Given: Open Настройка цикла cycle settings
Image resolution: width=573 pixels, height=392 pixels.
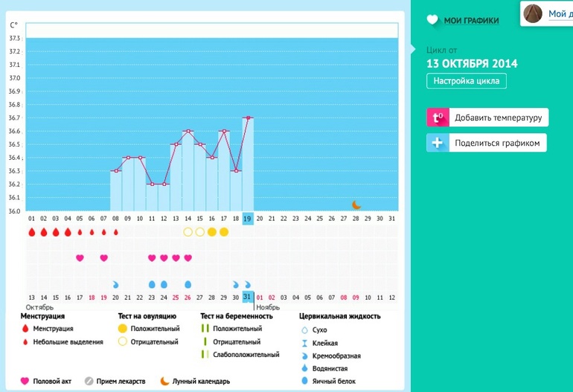Looking at the screenshot, I should [x=466, y=82].
